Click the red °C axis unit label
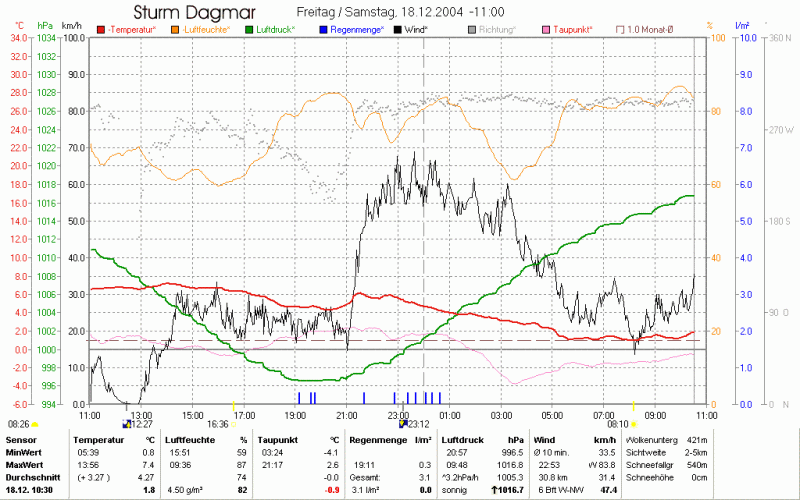800x500 pixels. coord(19,25)
